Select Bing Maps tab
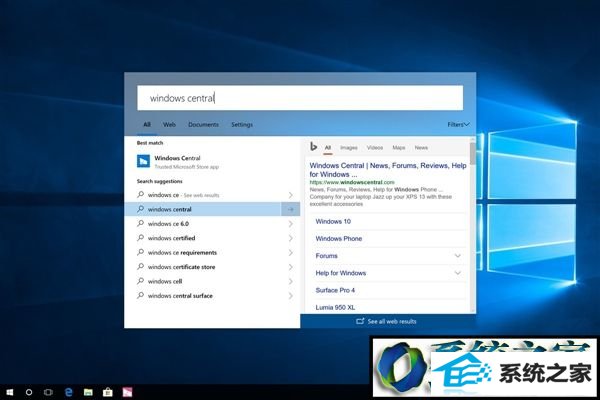The image size is (600, 400). tap(399, 147)
